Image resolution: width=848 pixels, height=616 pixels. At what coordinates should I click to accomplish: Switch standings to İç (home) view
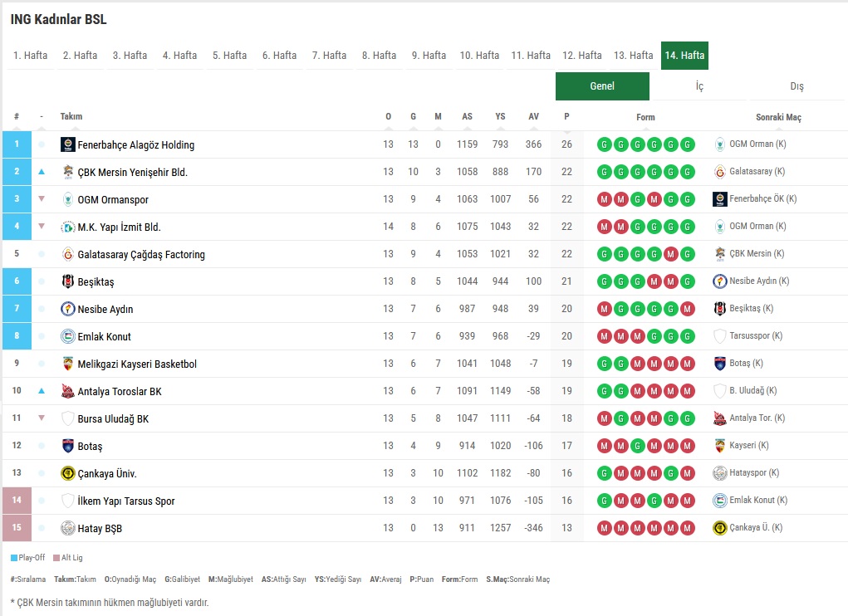tap(699, 86)
